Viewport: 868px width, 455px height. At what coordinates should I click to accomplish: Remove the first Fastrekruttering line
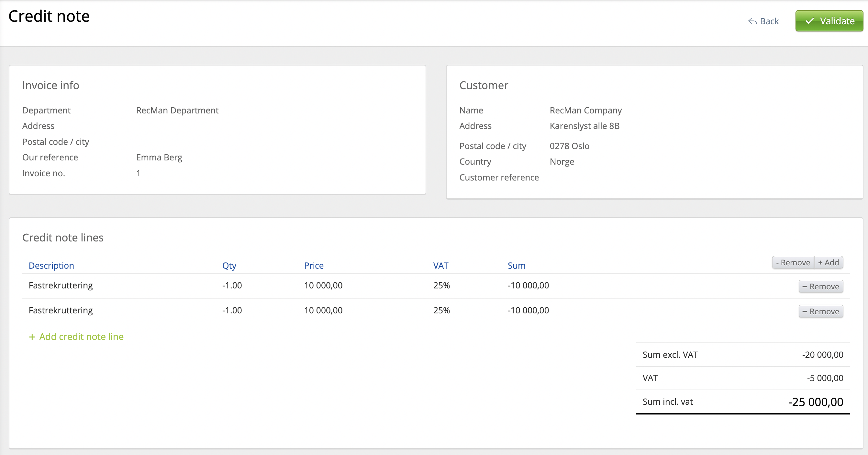pos(820,286)
